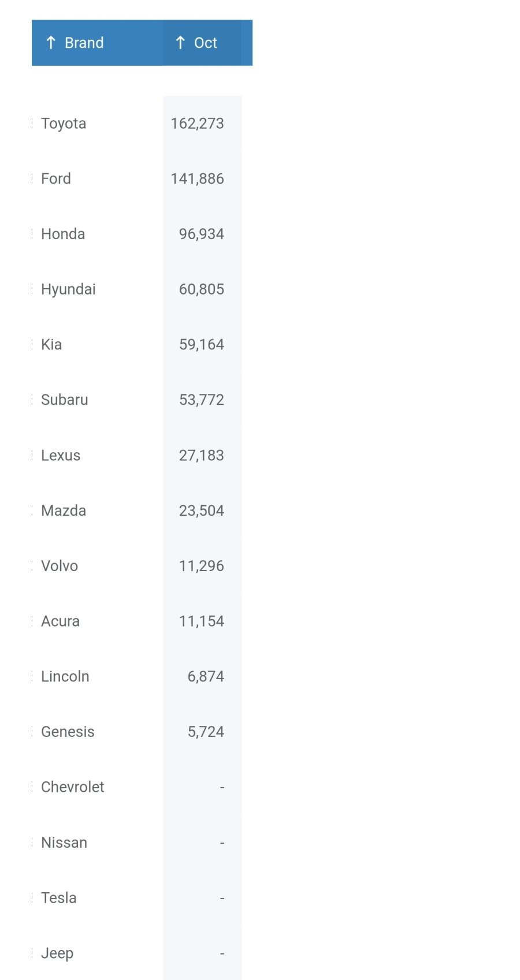Click the Honda row label

click(x=63, y=234)
